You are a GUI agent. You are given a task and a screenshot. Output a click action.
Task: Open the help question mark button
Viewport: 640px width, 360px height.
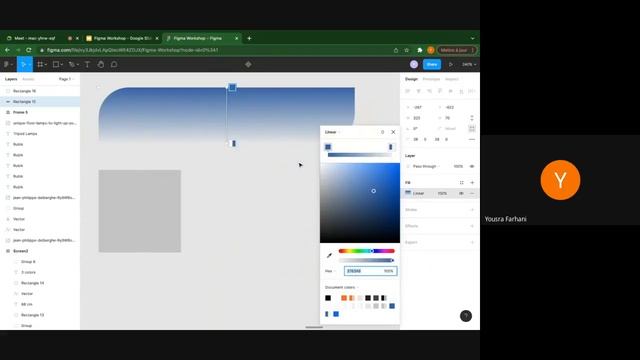click(x=466, y=316)
